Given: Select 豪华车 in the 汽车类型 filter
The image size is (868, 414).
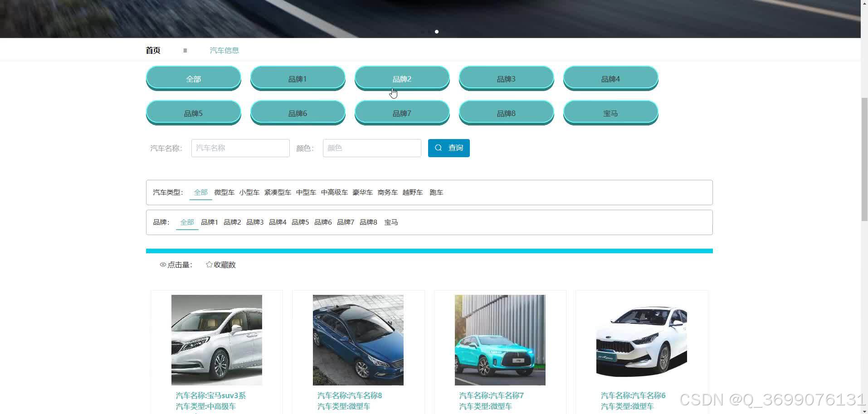Looking at the screenshot, I should point(362,192).
